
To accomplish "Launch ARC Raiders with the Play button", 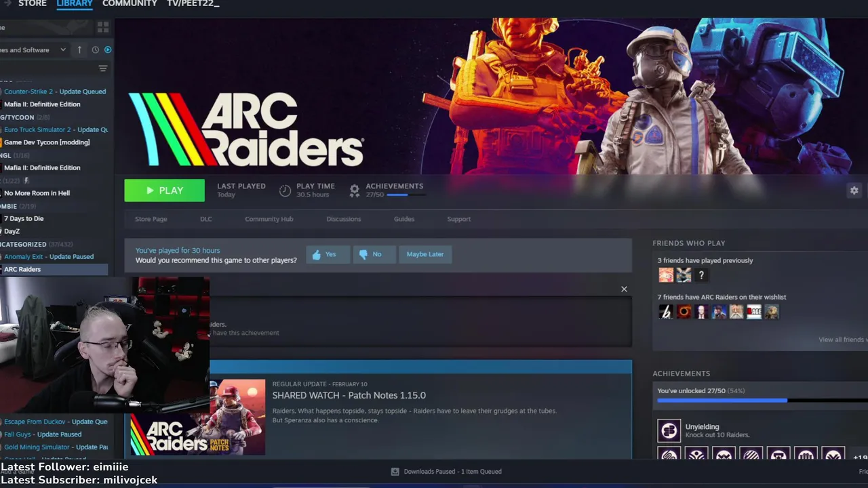I will click(164, 190).
